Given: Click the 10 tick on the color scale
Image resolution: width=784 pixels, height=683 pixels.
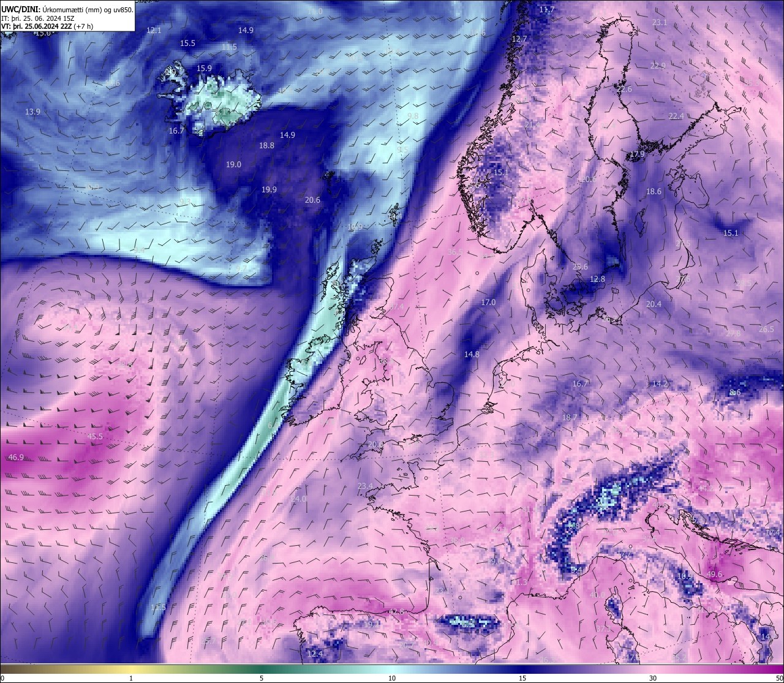Looking at the screenshot, I should coord(392,678).
